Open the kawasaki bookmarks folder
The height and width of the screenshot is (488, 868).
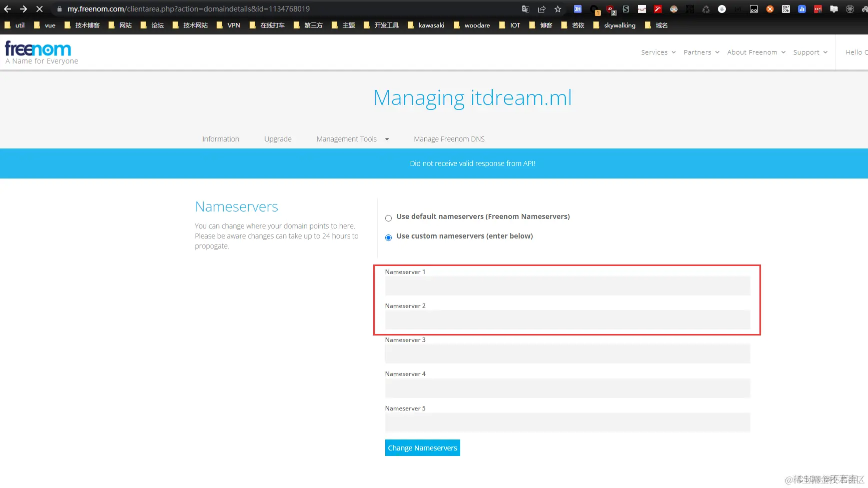tap(426, 25)
